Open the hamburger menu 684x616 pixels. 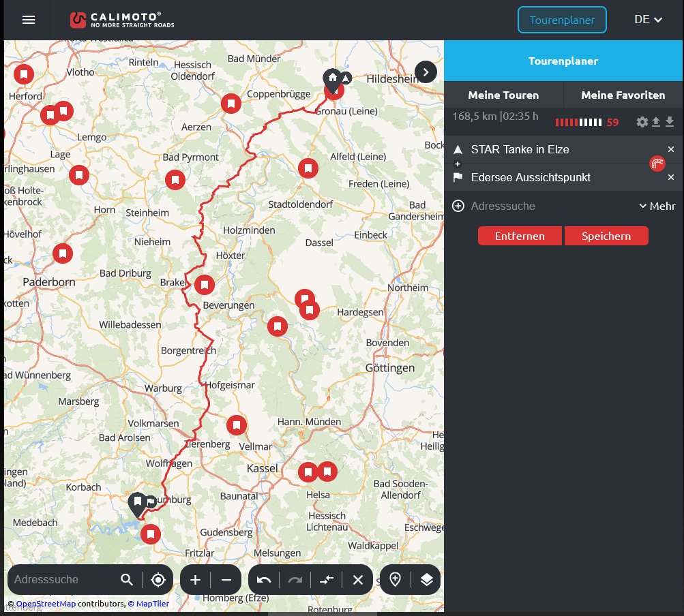coord(28,20)
